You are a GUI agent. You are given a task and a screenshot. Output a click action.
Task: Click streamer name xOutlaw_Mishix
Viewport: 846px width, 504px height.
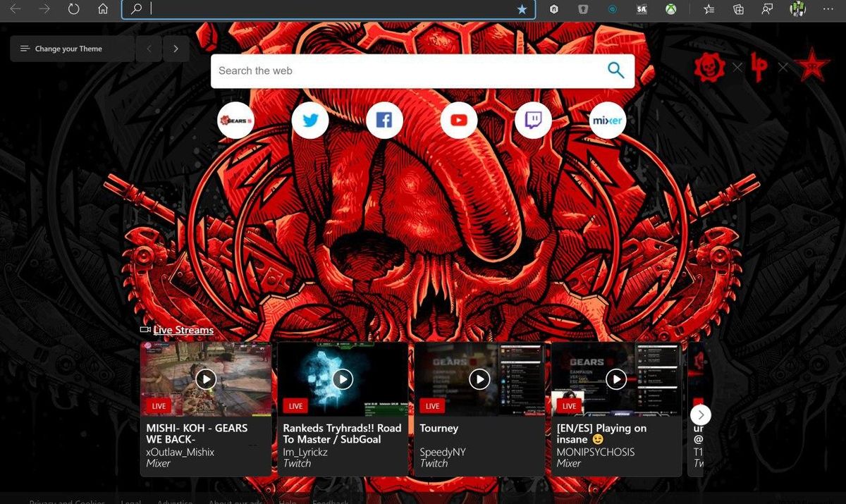(x=180, y=452)
